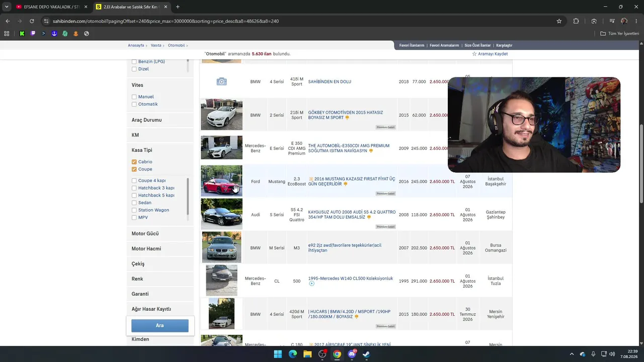This screenshot has height=362, width=644.
Task: Launch Microsoft Edge from the taskbar
Action: pos(293,354)
